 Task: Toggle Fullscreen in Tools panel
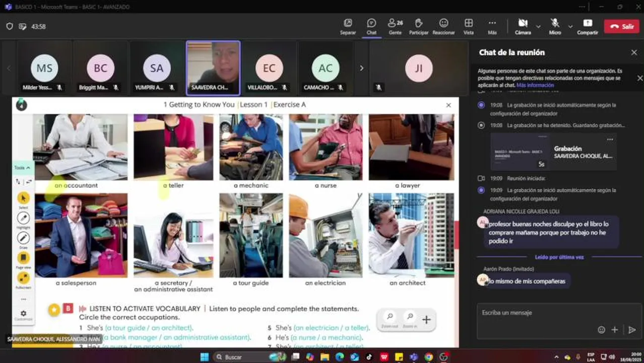coord(23,278)
